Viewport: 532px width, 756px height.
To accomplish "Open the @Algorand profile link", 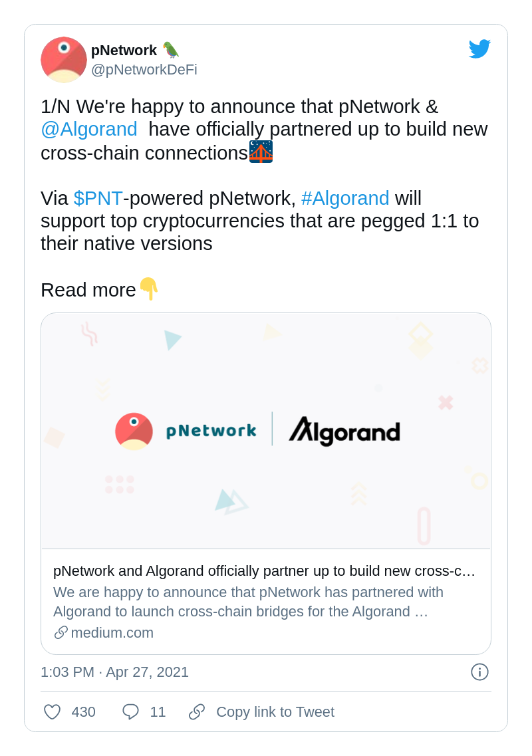I will (89, 129).
